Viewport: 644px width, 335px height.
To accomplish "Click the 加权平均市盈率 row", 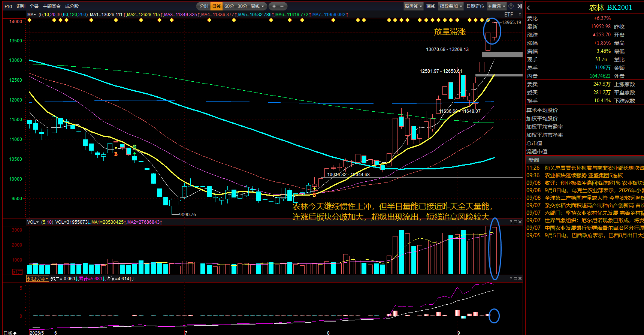I will 545,127.
